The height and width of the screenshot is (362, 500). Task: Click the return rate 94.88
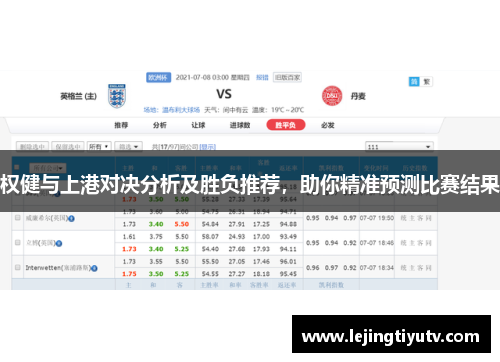click(288, 225)
